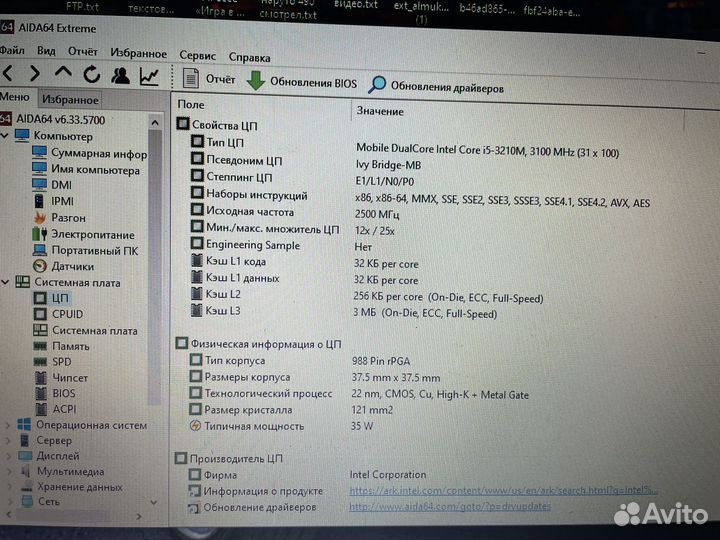Screen dimensions: 720x540
Task: Open the aida64.com driver update link
Action: [x=449, y=507]
